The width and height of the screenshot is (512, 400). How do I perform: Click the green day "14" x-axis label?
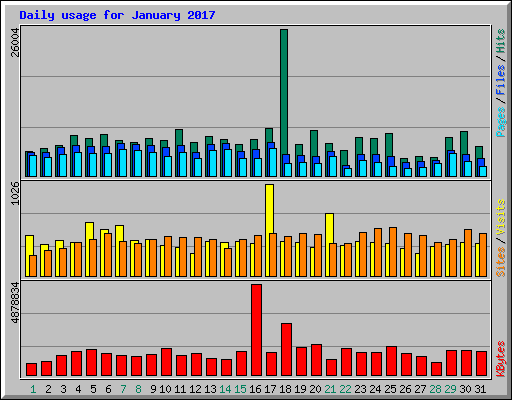pyautogui.click(x=225, y=389)
